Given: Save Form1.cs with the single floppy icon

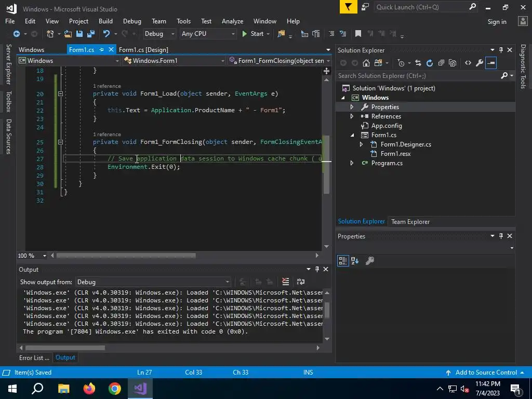Looking at the screenshot, I should pyautogui.click(x=79, y=34).
